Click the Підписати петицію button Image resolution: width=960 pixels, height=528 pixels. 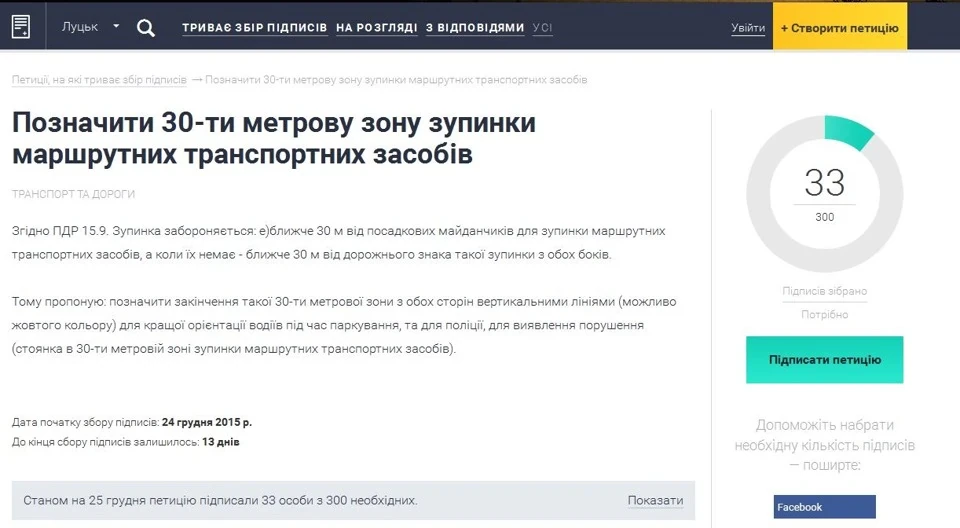[824, 360]
